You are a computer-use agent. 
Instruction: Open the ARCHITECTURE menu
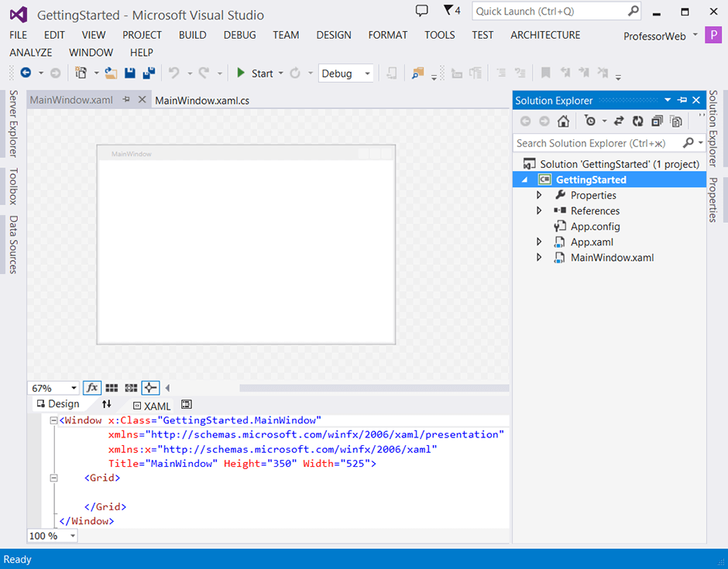coord(545,35)
